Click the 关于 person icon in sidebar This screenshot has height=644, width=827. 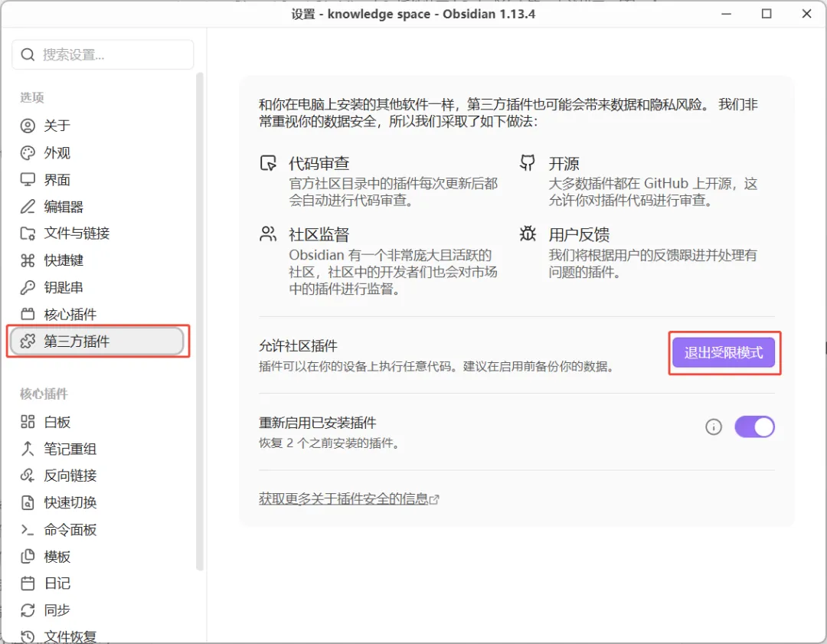click(28, 126)
